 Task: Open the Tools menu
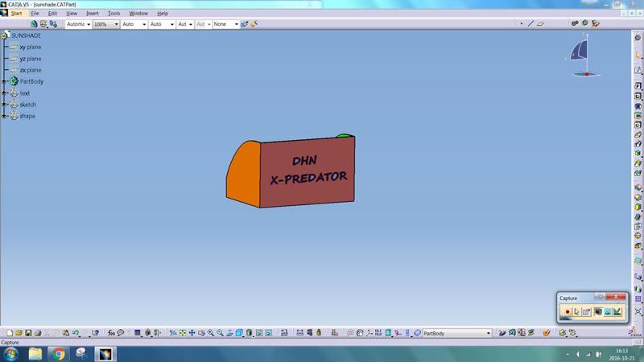(114, 13)
